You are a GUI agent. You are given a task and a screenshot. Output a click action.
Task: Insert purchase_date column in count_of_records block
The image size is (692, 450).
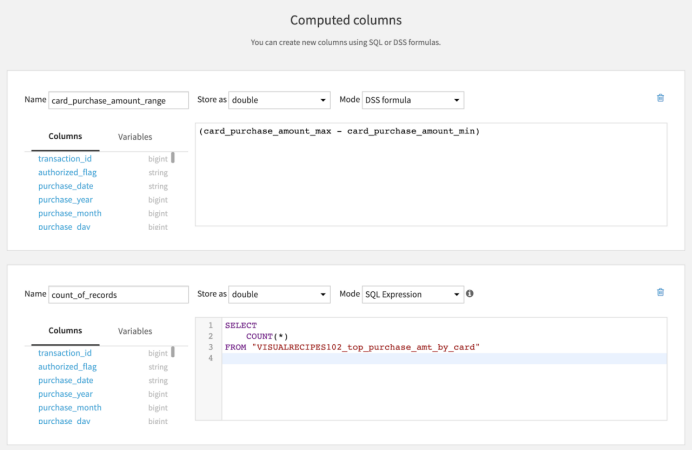point(65,380)
